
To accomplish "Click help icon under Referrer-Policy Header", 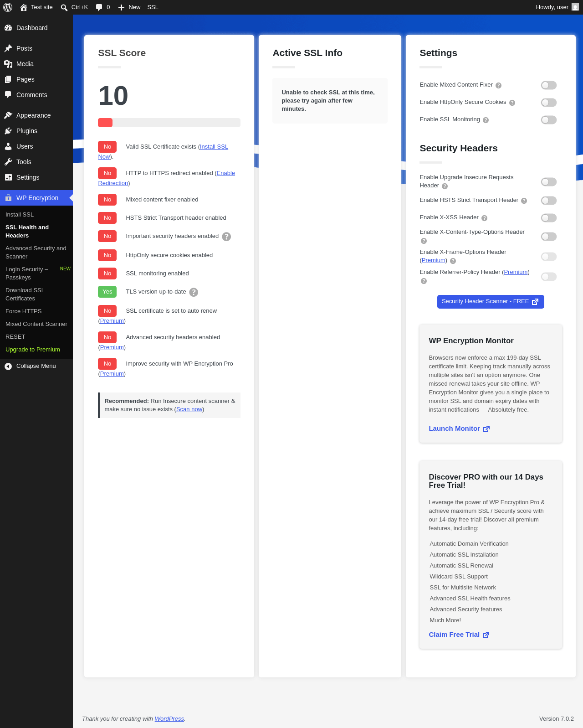I will (424, 281).
